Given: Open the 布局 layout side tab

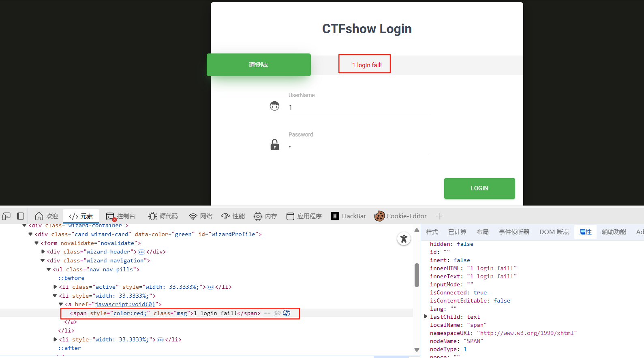Looking at the screenshot, I should (x=482, y=232).
